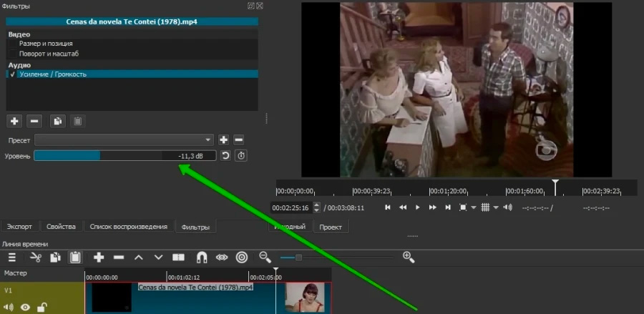Click the lift up-arrow icon
This screenshot has height=314, width=644.
coord(139,257)
